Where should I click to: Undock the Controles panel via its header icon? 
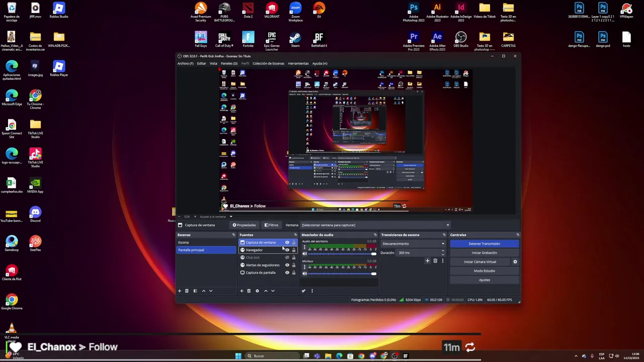point(518,235)
